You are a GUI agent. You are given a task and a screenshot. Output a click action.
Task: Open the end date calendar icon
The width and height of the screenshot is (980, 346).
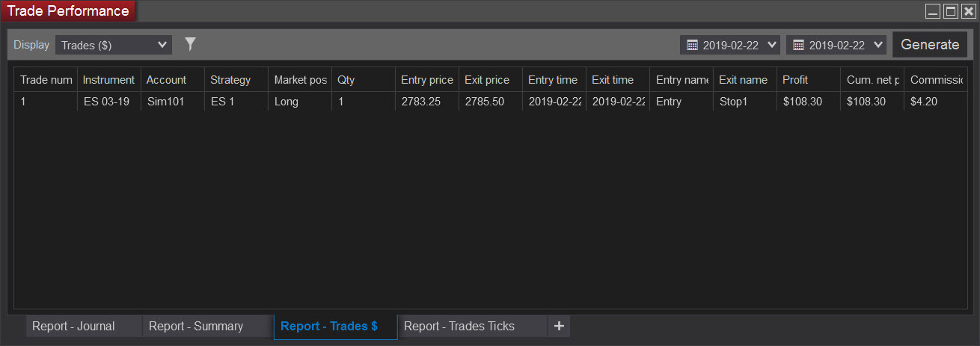(x=798, y=45)
